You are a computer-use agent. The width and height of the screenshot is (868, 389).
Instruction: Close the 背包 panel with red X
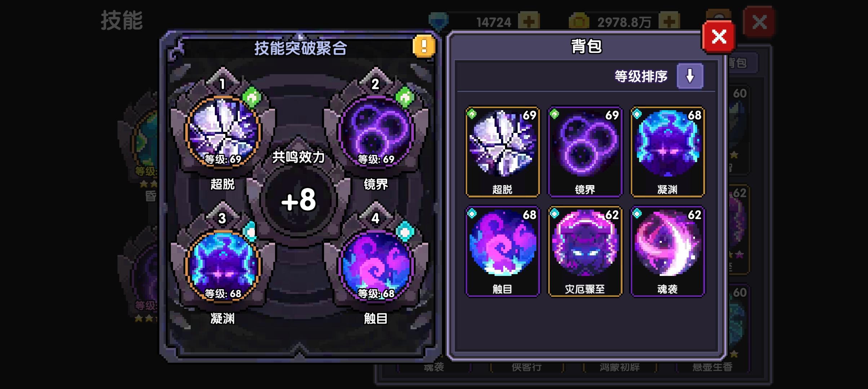pos(719,37)
